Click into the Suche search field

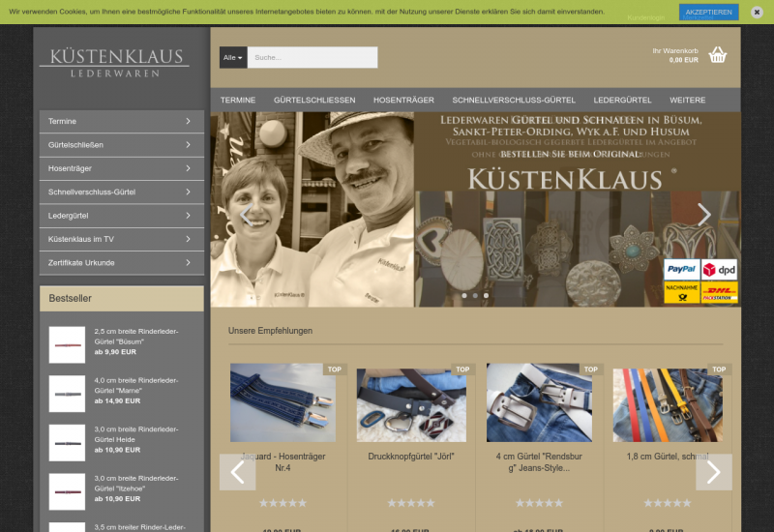pos(312,58)
